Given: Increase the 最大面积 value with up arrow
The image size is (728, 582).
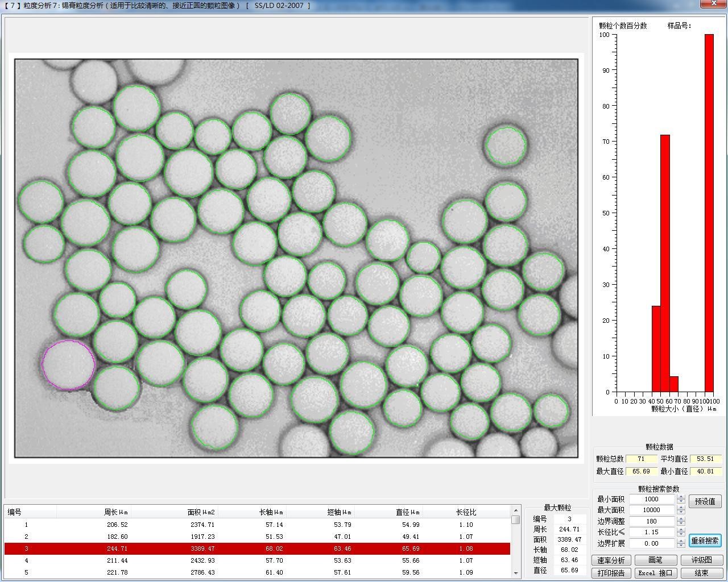Looking at the screenshot, I should 681,508.
